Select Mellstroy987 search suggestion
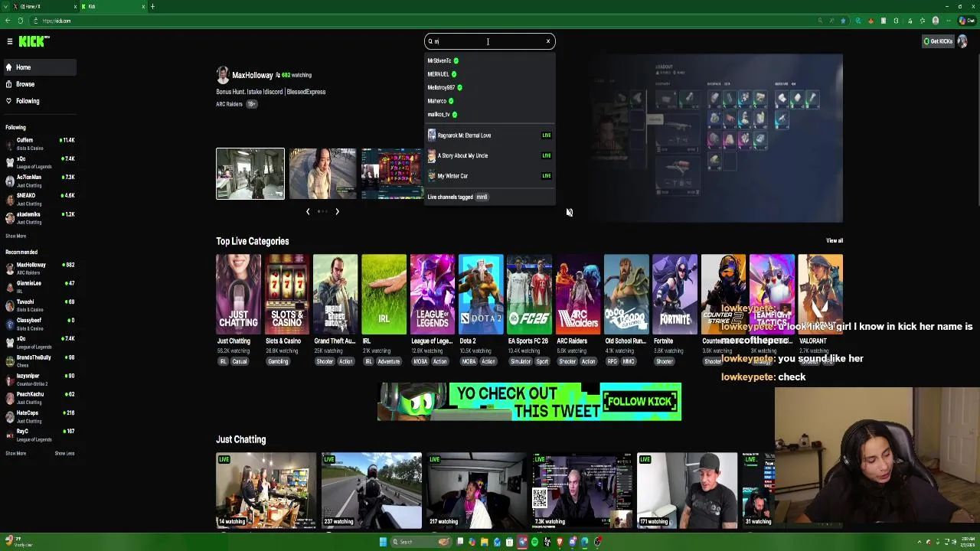Screen dimensions: 980x551 click(490, 87)
